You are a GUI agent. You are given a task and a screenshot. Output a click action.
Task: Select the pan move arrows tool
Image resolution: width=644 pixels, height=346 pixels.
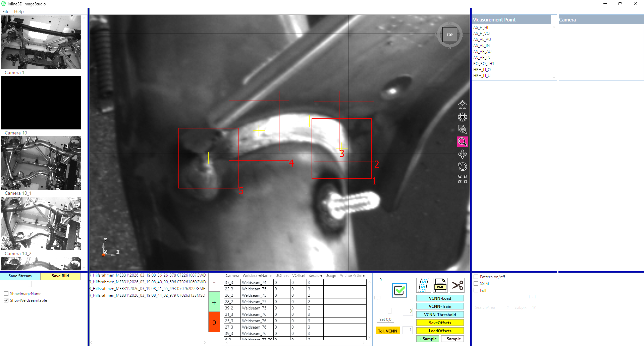462,154
